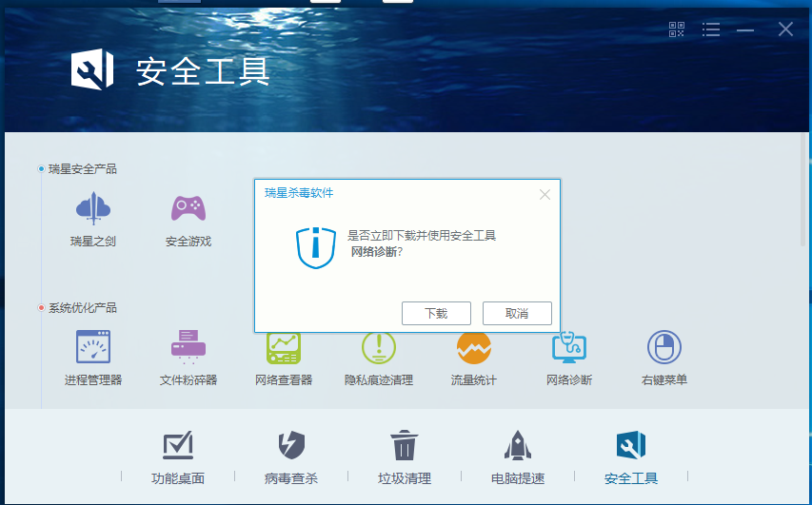This screenshot has height=505, width=812.
Task: Click 取消 to cancel the download
Action: pos(517,313)
